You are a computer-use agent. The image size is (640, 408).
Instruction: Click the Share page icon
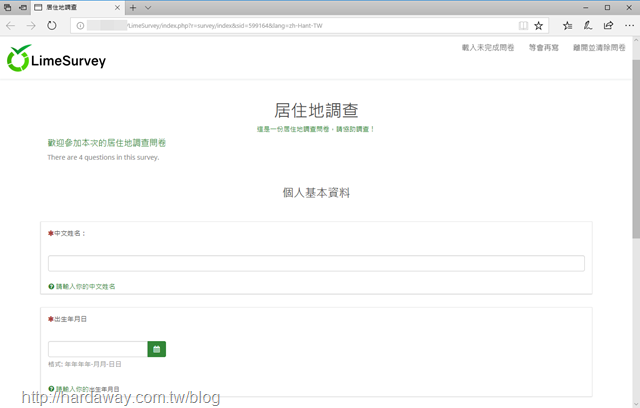608,26
